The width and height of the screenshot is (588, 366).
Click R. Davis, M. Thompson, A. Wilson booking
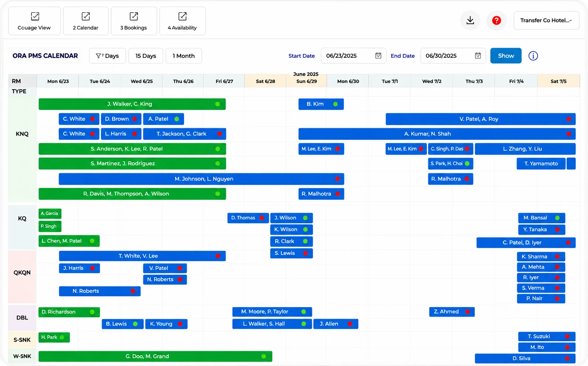pyautogui.click(x=132, y=194)
